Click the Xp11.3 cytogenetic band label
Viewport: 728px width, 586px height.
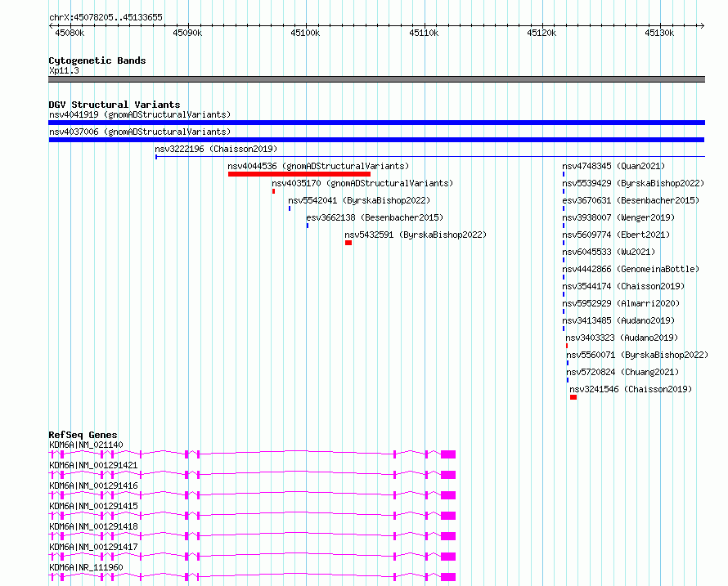point(64,70)
